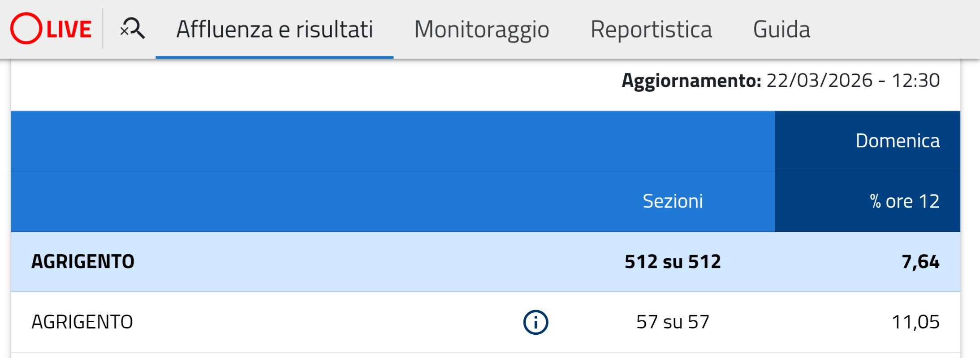Select the Affluenza e risultati tab
Screen dimensions: 980x358
[x=274, y=30]
